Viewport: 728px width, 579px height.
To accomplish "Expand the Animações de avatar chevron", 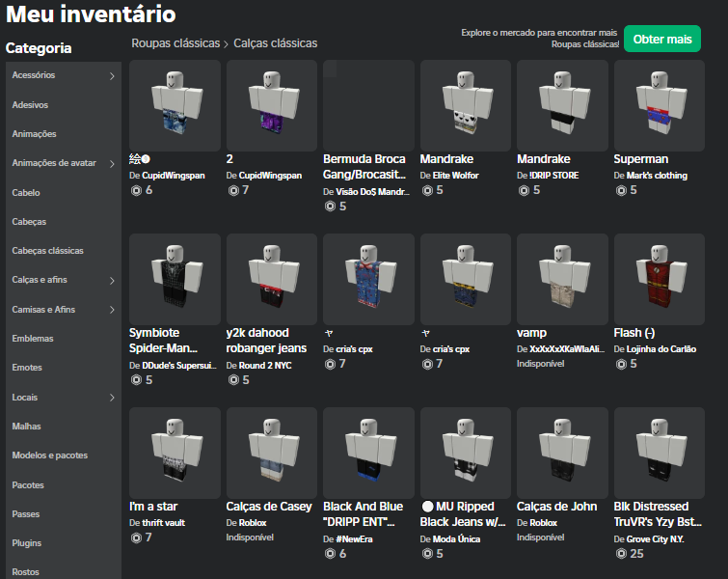I will tap(112, 164).
